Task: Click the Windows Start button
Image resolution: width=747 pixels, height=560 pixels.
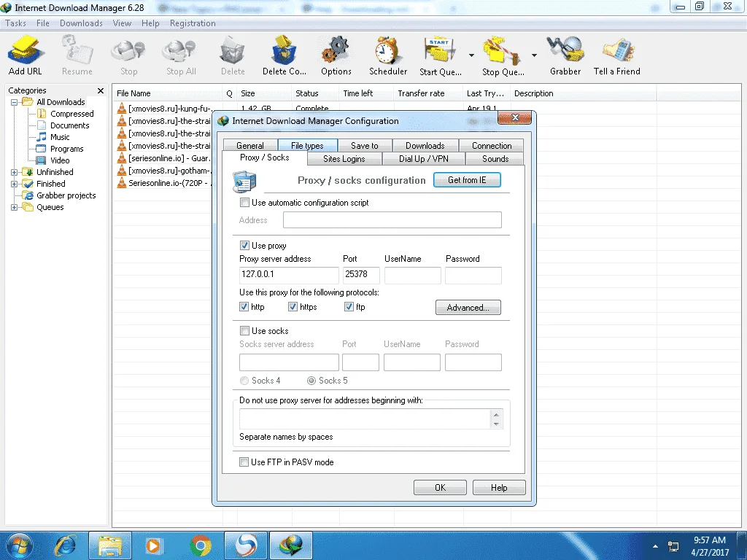Action: click(x=19, y=545)
